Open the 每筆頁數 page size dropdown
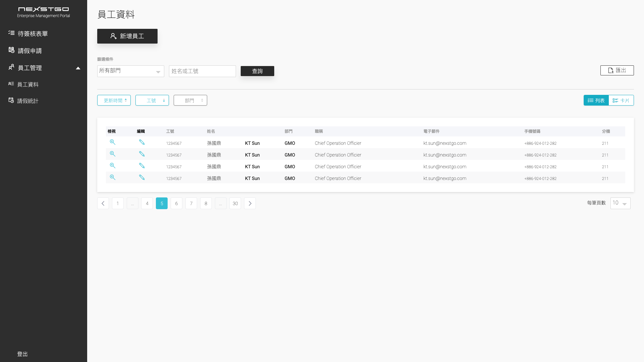The image size is (644, 362). tap(620, 203)
